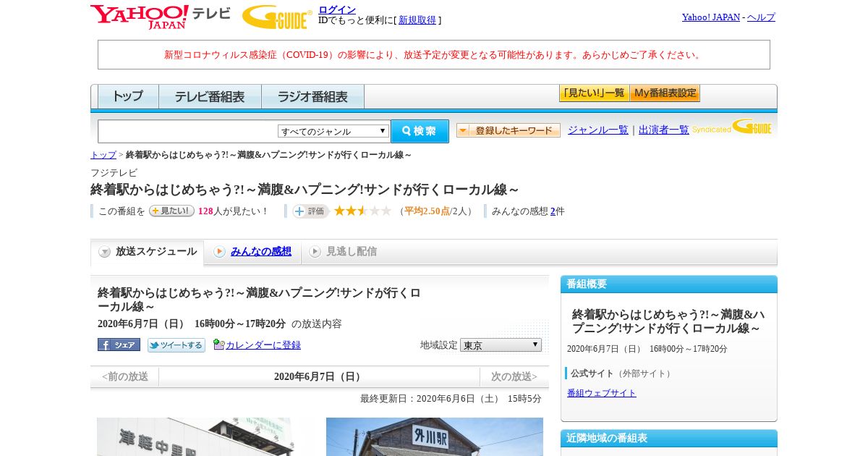Open the ログイン link
Image resolution: width=868 pixels, height=456 pixels.
point(337,9)
